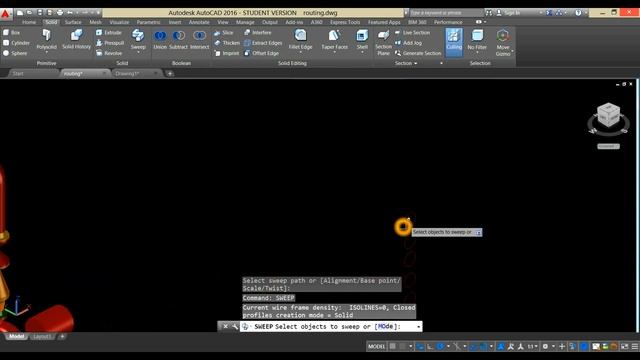Expand the Taper Faces dropdown arrow
This screenshot has height=360, width=640.
pyautogui.click(x=334, y=53)
